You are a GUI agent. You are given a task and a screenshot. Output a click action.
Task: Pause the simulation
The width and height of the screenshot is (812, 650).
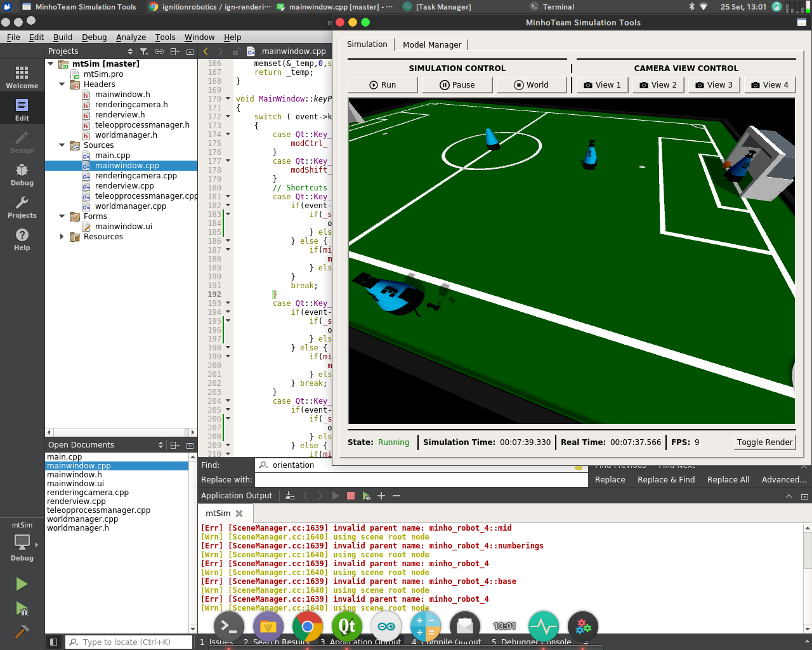tap(457, 84)
